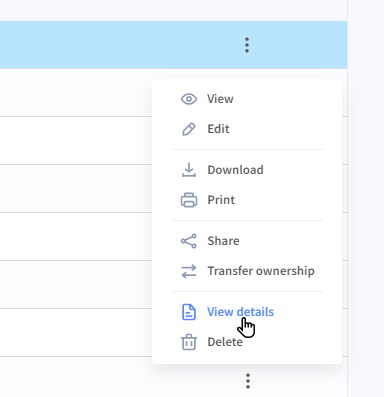
Task: Click the share nodes icon
Action: 189,241
